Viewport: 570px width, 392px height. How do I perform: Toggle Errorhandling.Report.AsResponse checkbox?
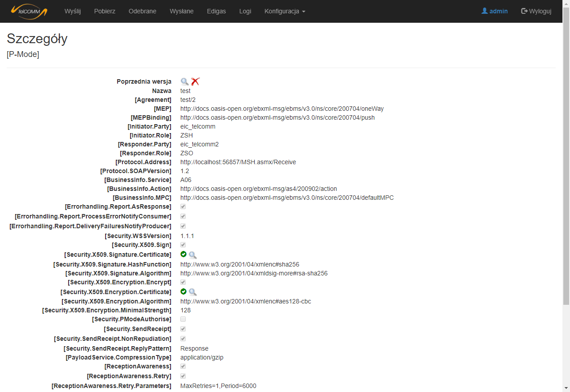183,207
